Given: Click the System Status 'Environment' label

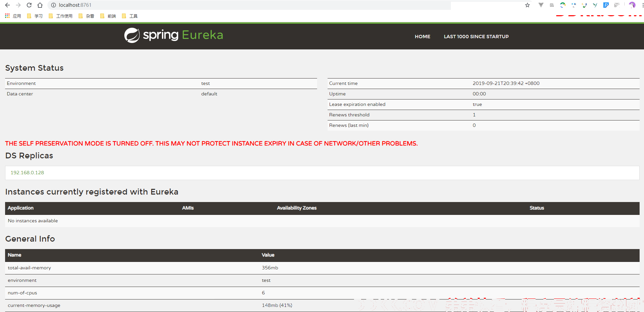Looking at the screenshot, I should (21, 83).
